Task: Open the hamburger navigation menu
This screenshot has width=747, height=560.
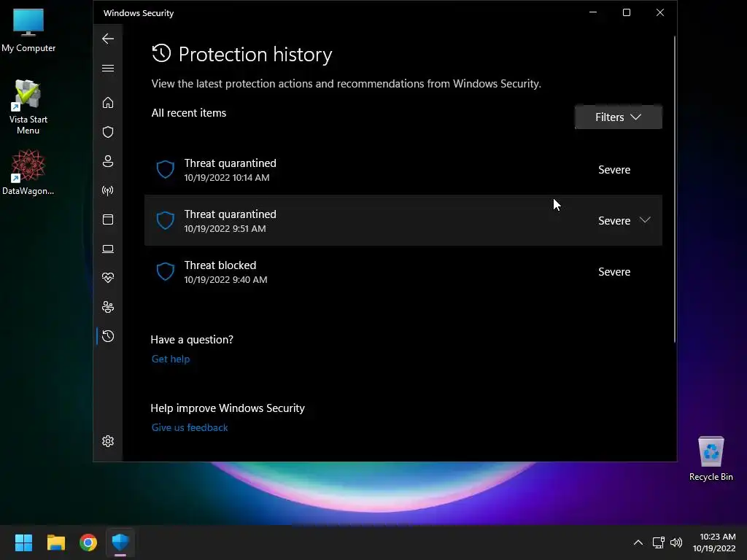Action: pyautogui.click(x=108, y=68)
